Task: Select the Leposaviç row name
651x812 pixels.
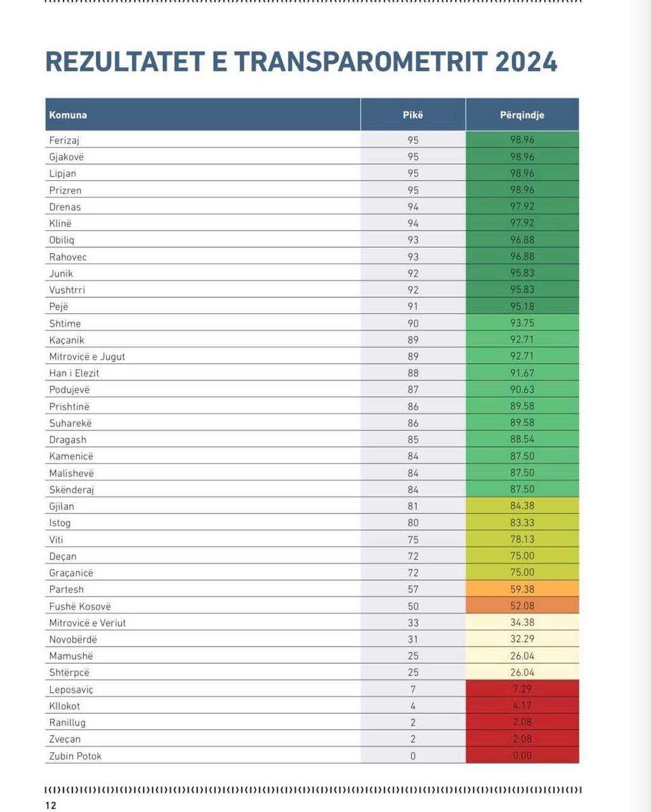Action: [71, 690]
